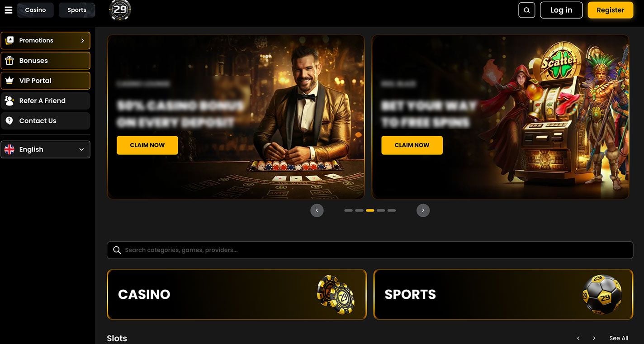
Task: Click the VIP Portal crown icon
Action: (9, 81)
